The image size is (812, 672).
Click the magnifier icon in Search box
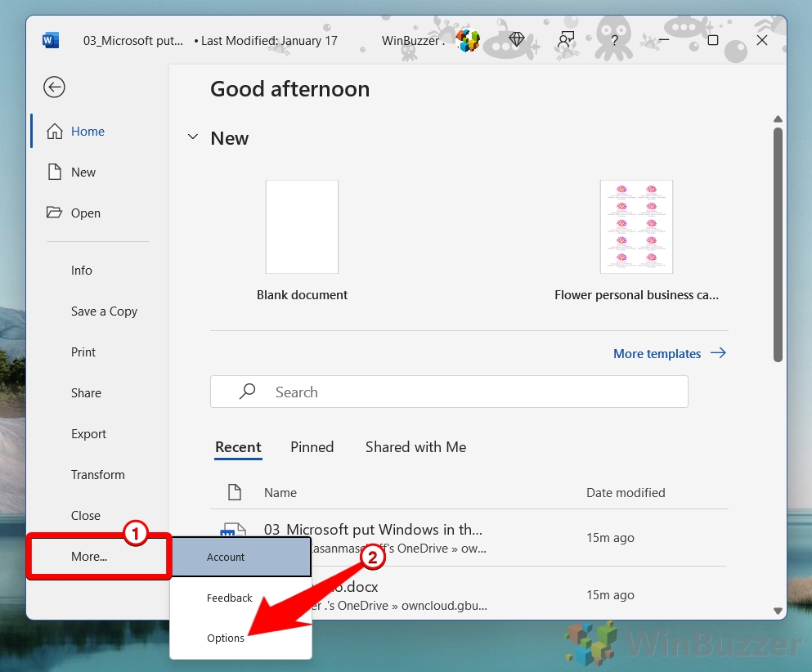pos(247,392)
